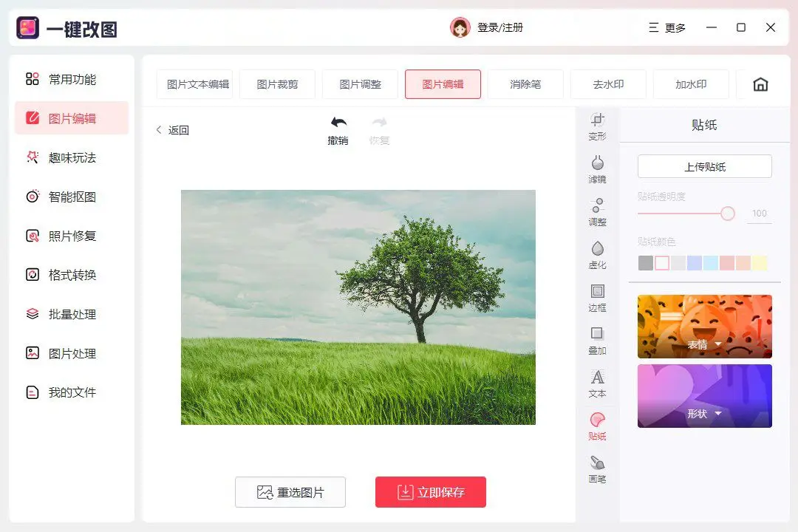Switch to the 画笔 brush tool

(597, 470)
